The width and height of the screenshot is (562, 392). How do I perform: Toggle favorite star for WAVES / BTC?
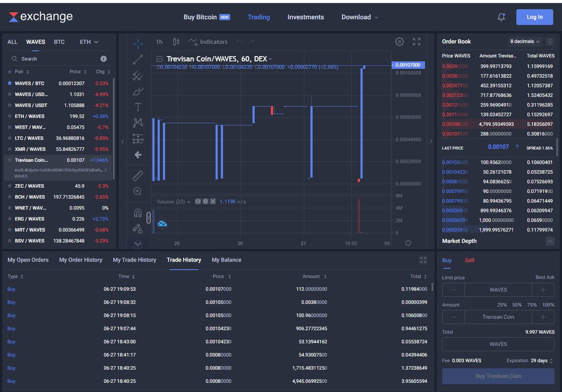pyautogui.click(x=10, y=83)
